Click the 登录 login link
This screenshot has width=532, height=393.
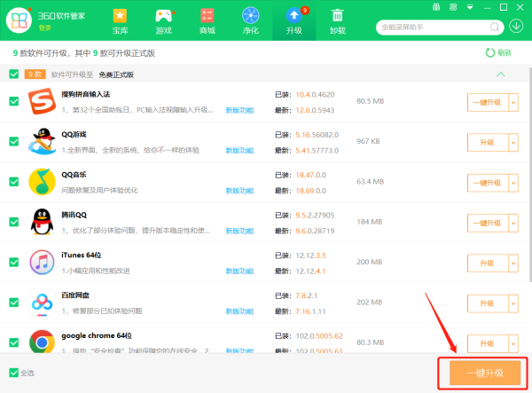[45, 28]
